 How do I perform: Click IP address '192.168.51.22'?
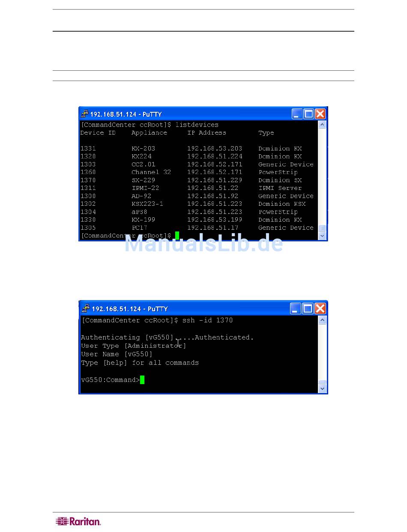213,188
